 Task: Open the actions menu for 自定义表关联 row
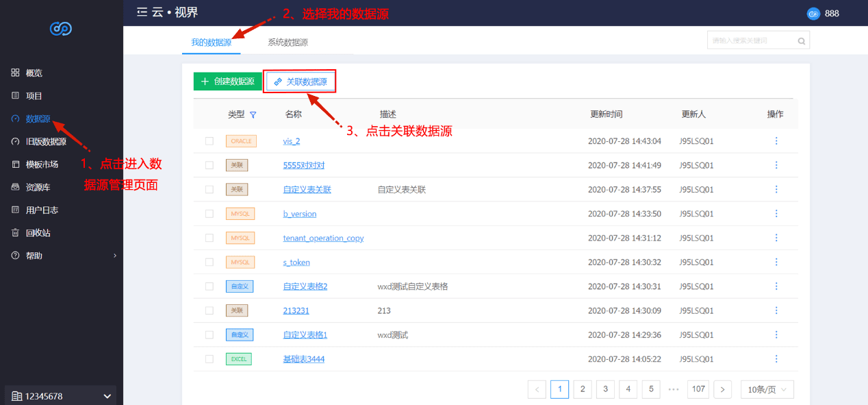click(776, 189)
